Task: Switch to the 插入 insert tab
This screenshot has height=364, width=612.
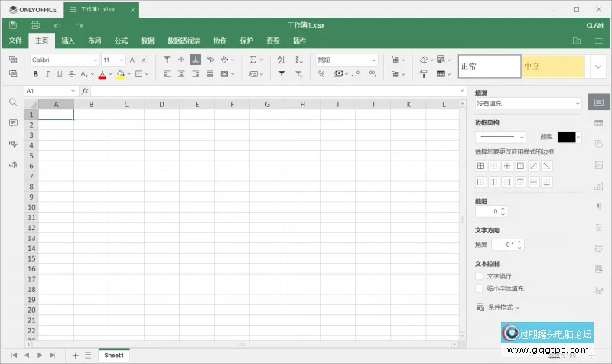Action: coord(68,41)
